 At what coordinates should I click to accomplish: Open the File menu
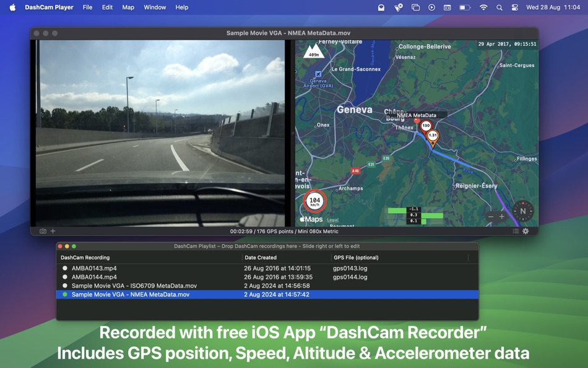tap(87, 7)
